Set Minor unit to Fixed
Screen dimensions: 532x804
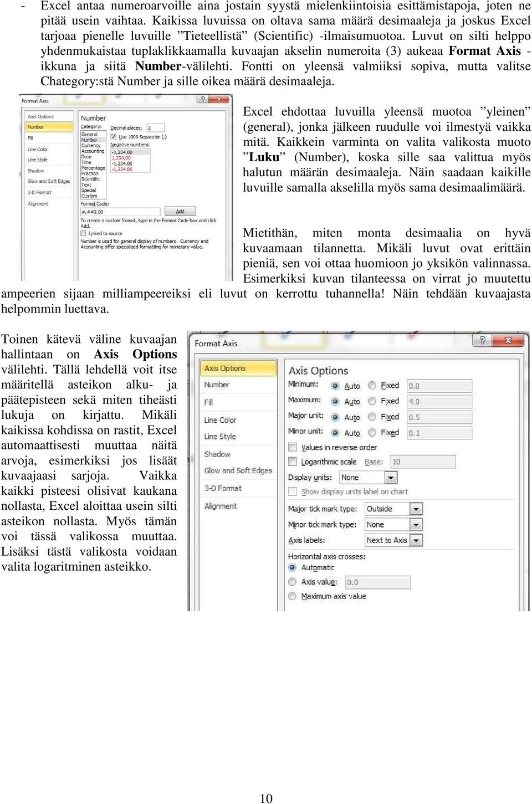click(x=372, y=433)
